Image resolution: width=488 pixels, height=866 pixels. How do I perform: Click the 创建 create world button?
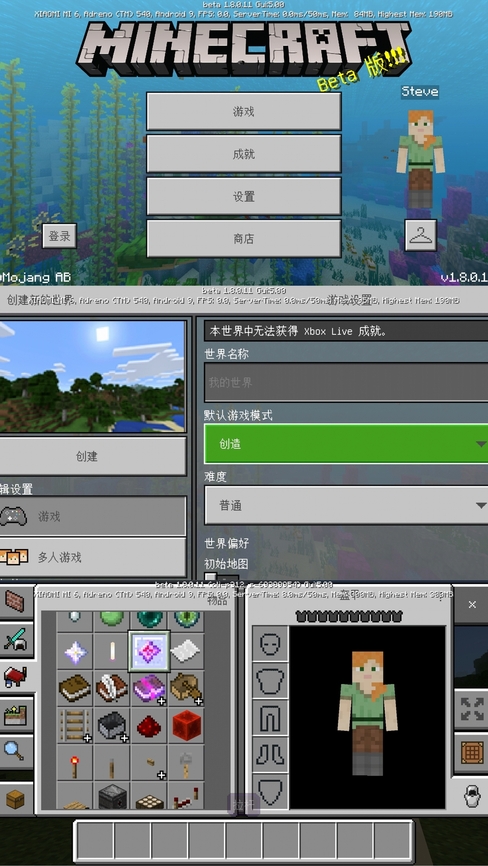(x=93, y=457)
